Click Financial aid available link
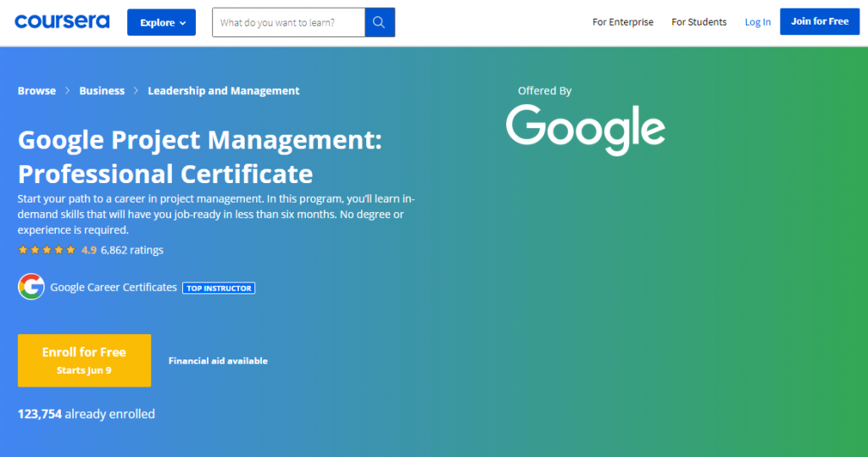This screenshot has height=457, width=868. (x=218, y=361)
